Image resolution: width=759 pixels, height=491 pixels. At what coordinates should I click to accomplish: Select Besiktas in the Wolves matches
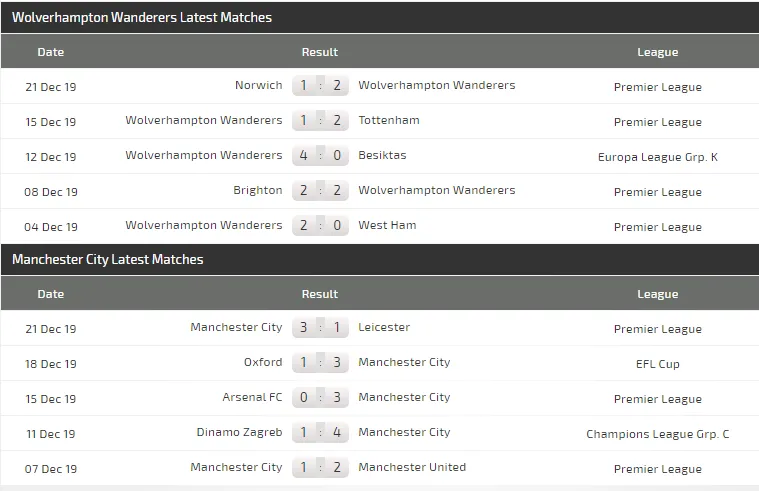click(x=383, y=156)
